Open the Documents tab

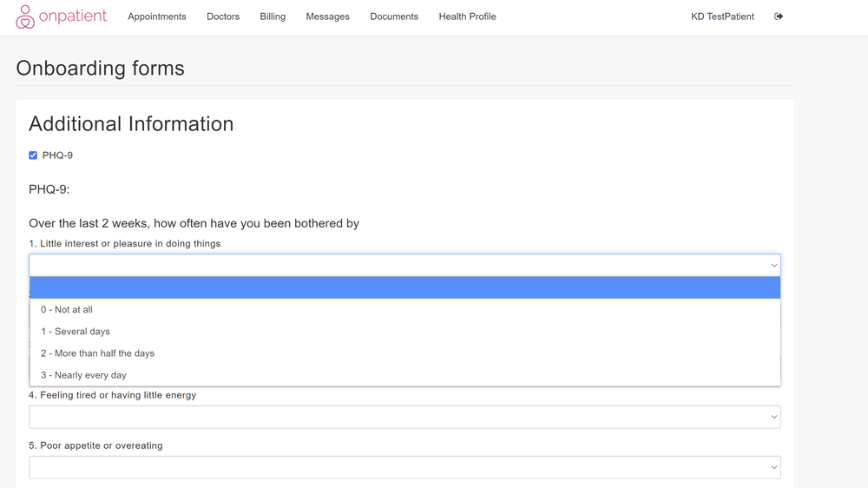(394, 16)
